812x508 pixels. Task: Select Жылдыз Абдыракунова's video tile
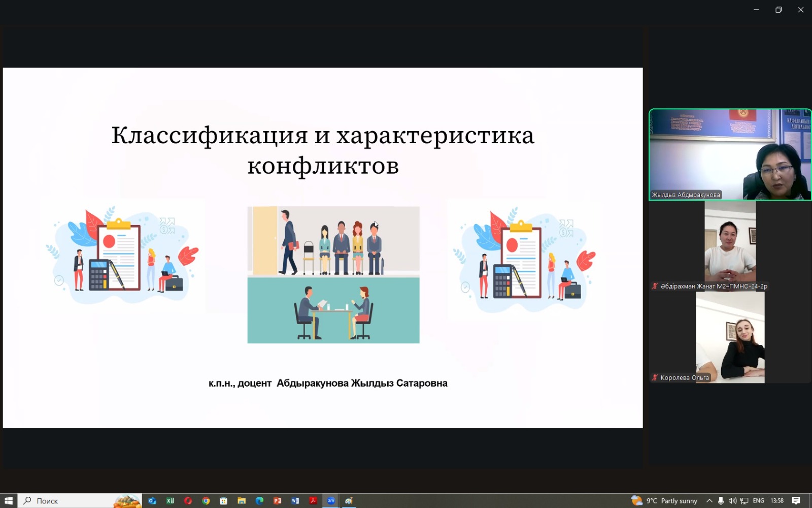730,154
